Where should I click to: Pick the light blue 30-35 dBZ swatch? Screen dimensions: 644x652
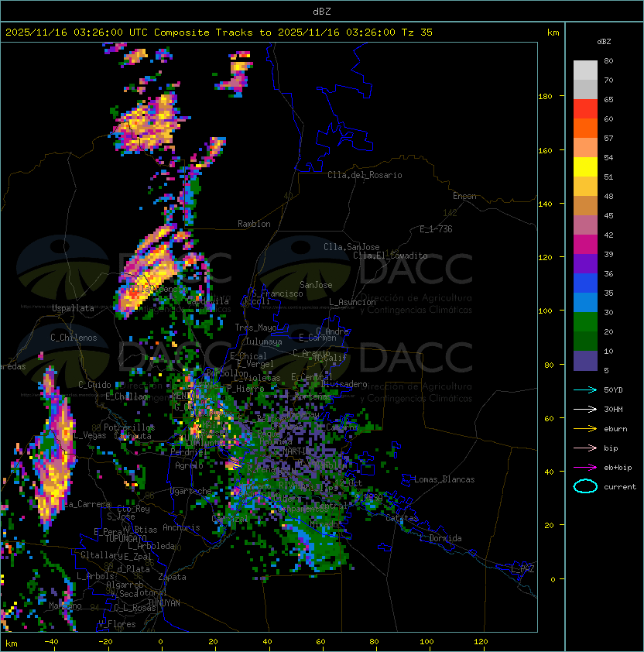coord(585,303)
